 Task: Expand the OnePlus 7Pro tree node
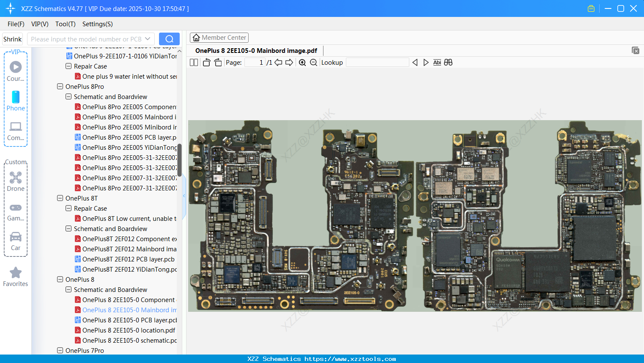tap(60, 350)
